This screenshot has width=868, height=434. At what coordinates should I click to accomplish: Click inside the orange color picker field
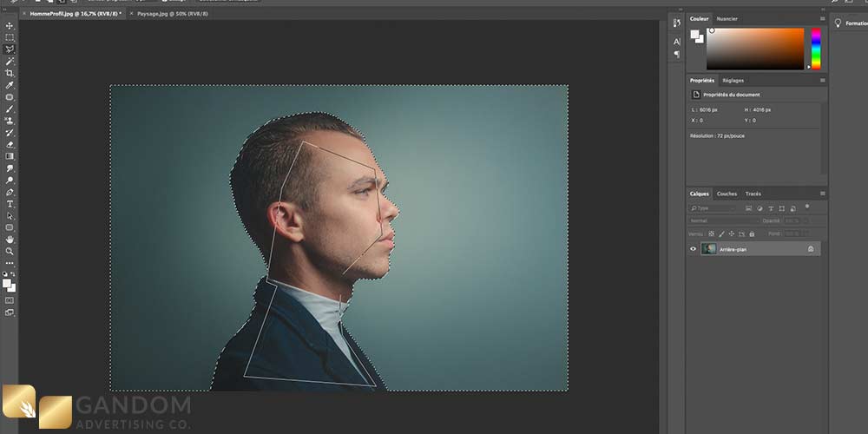(755, 49)
